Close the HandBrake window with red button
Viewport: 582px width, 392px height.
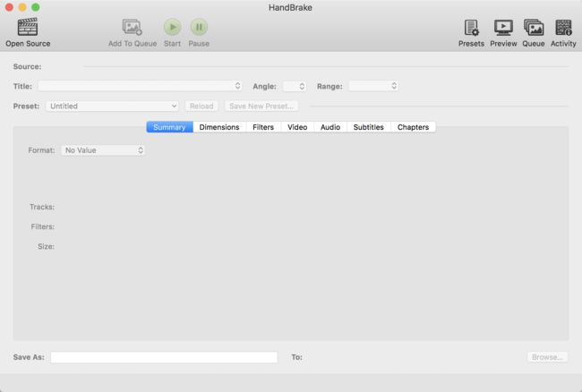pyautogui.click(x=9, y=7)
